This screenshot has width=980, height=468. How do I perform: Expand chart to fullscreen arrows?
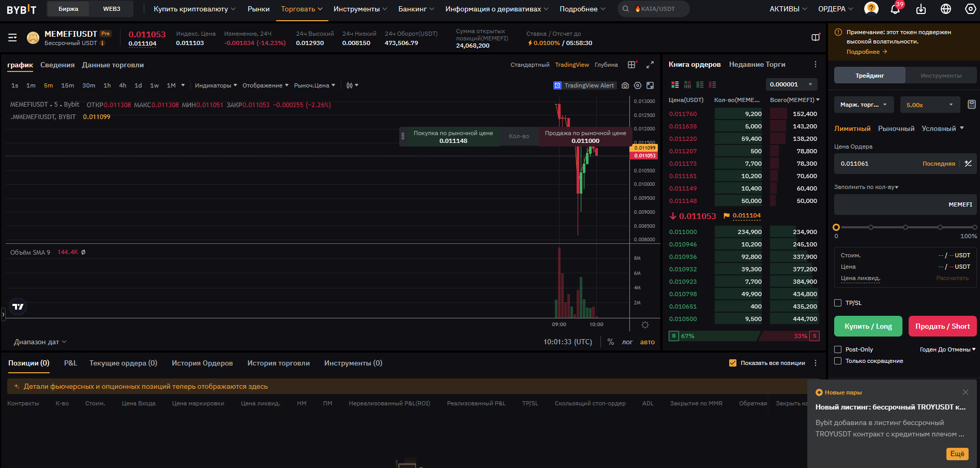point(650,65)
